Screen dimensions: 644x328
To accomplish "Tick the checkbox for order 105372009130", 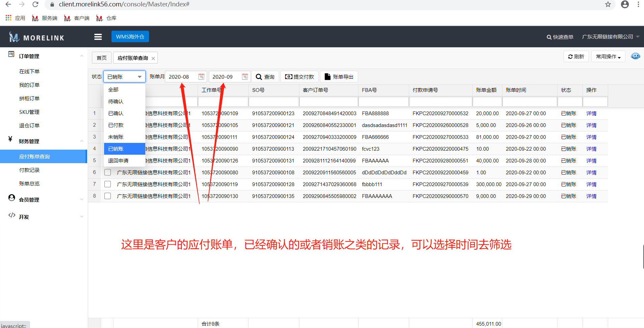I will [108, 196].
